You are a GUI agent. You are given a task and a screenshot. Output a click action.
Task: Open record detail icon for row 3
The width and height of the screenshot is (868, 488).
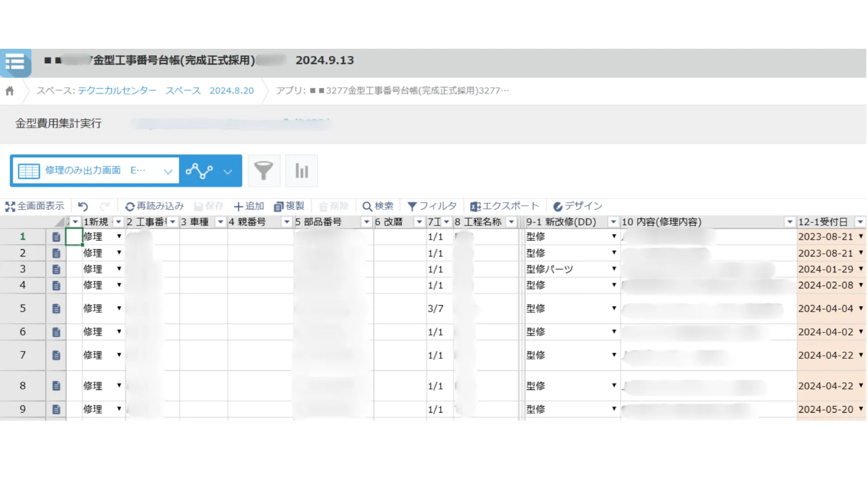click(56, 269)
